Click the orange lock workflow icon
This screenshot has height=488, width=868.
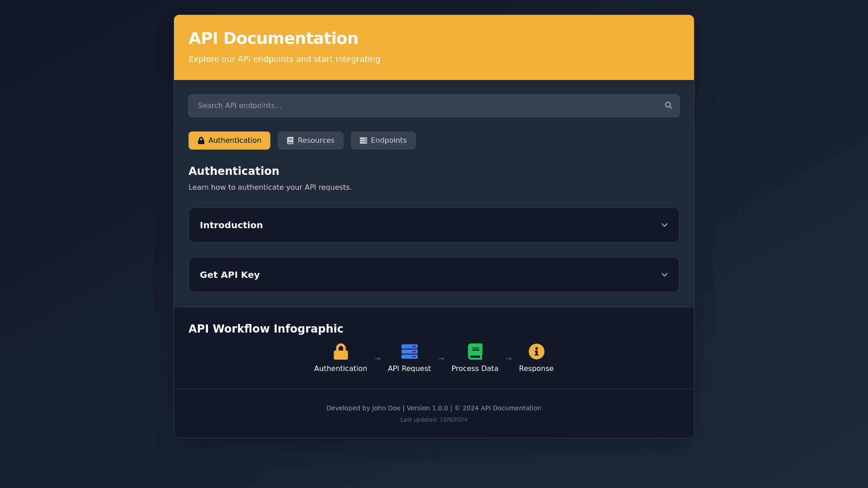[x=340, y=352]
